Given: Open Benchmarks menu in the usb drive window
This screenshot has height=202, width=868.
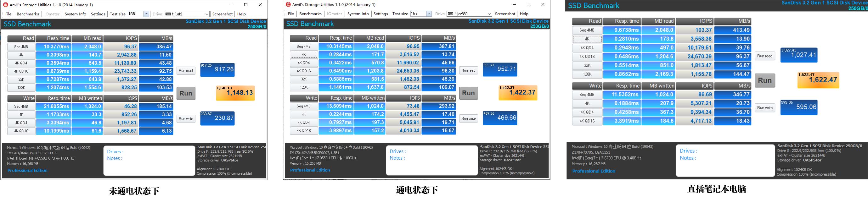Looking at the screenshot, I should [x=28, y=14].
